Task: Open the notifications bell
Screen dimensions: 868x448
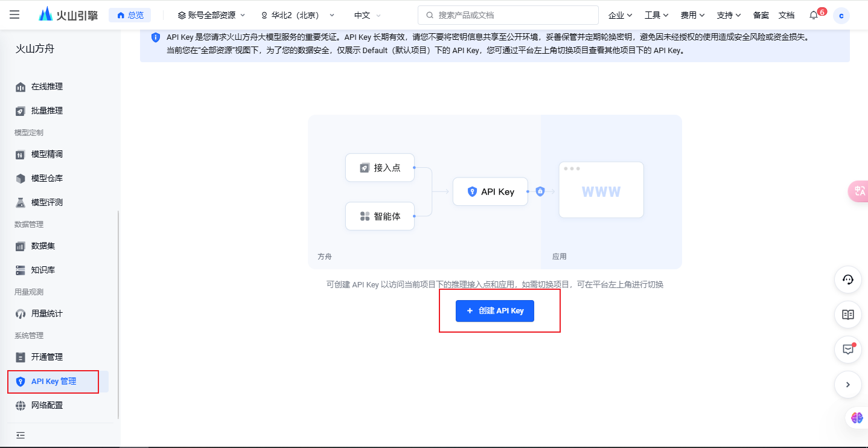Action: pyautogui.click(x=813, y=14)
